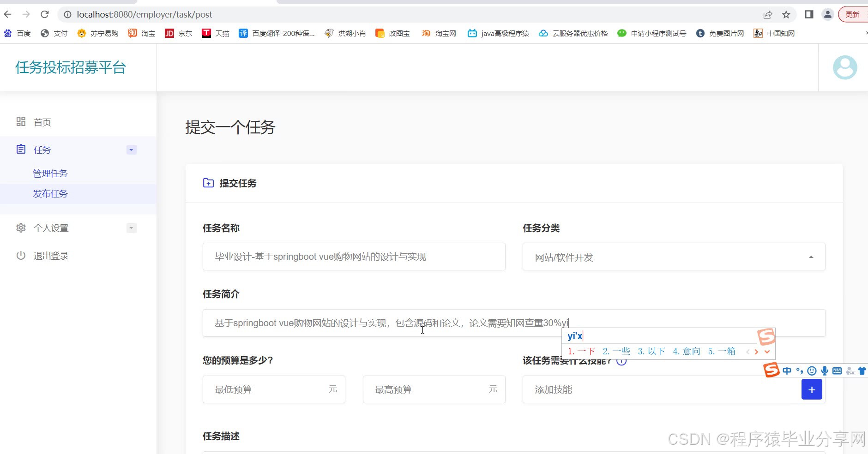Click the share page icon in the address bar

(767, 15)
